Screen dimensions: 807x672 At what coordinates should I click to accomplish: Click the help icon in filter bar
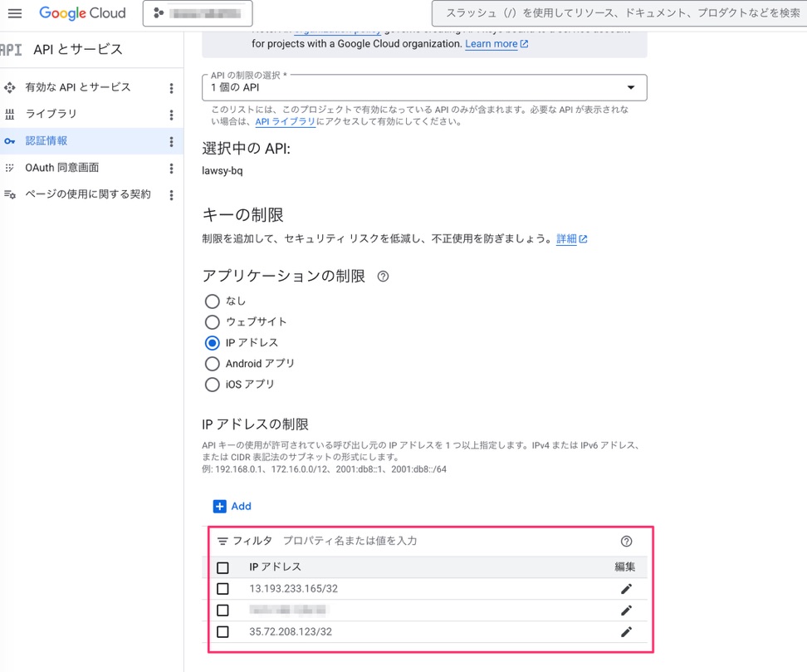(626, 542)
